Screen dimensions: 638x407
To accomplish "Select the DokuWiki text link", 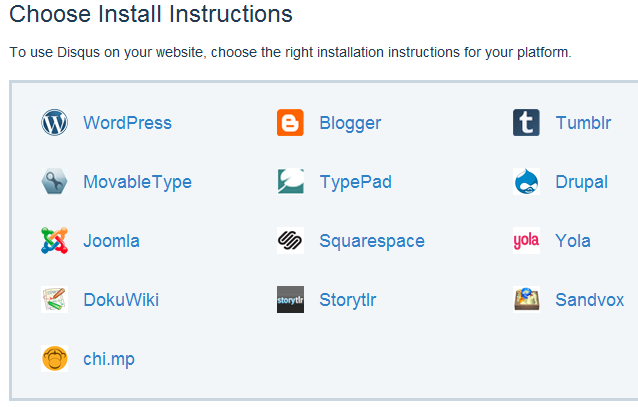I will [x=121, y=300].
